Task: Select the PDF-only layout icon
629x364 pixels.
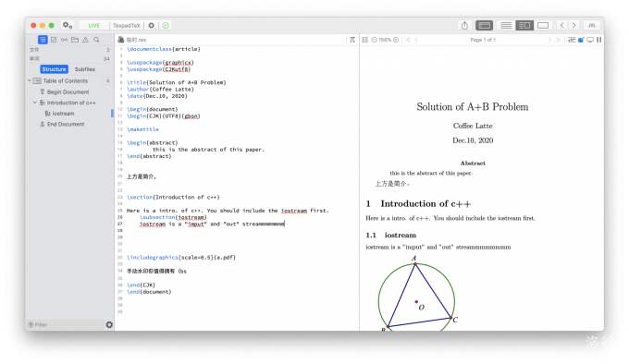Action: (x=543, y=25)
